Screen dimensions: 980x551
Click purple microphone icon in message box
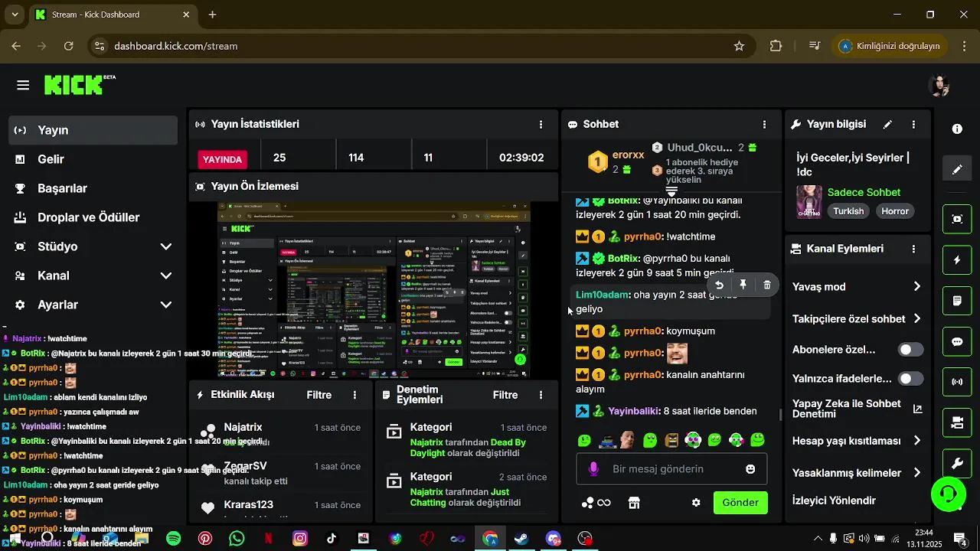click(x=593, y=469)
